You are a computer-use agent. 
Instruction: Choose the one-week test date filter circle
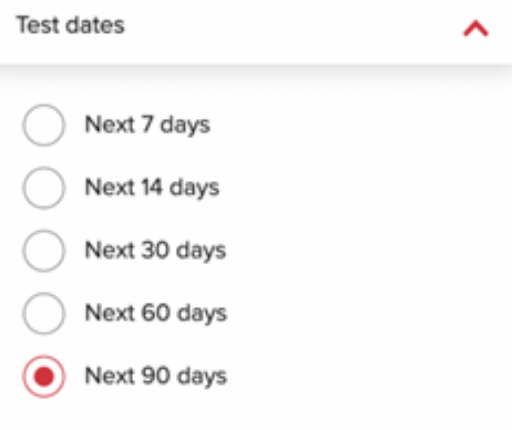[44, 125]
